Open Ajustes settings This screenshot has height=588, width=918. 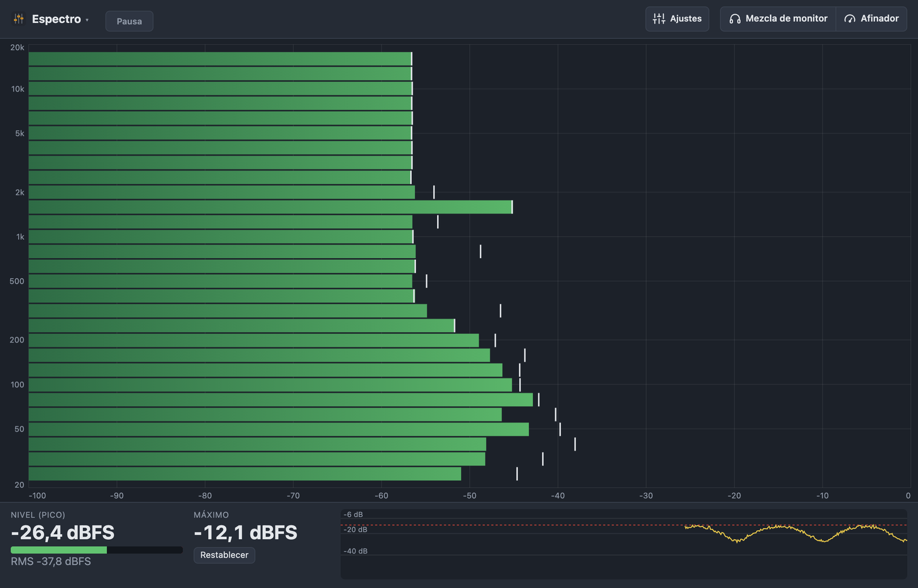(677, 19)
